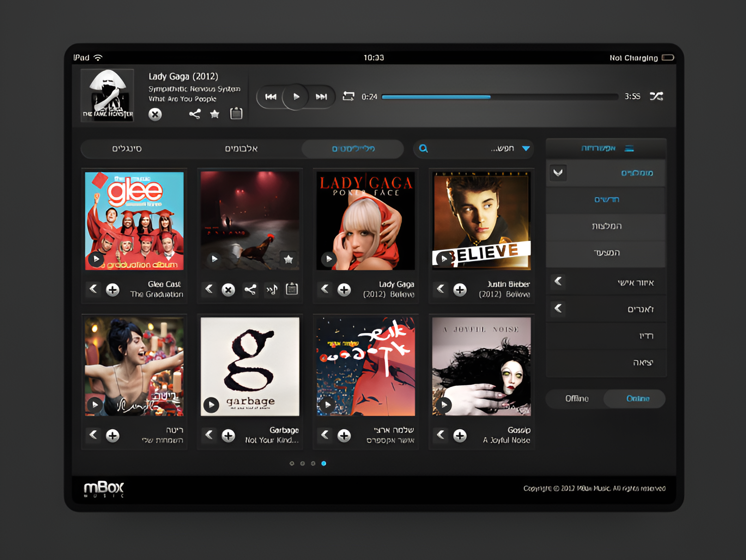Screen dimensions: 746x560
Task: Switch to the אלבומים tab
Action: point(241,148)
